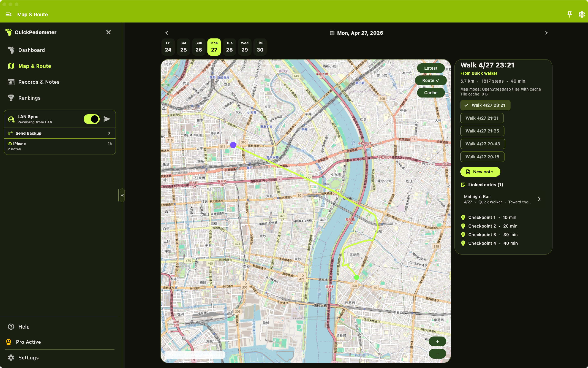Click the Cache map button
Image resolution: width=588 pixels, height=368 pixels.
tap(431, 93)
